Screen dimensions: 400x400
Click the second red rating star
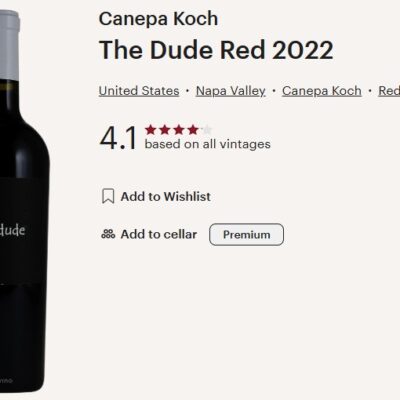click(x=165, y=130)
